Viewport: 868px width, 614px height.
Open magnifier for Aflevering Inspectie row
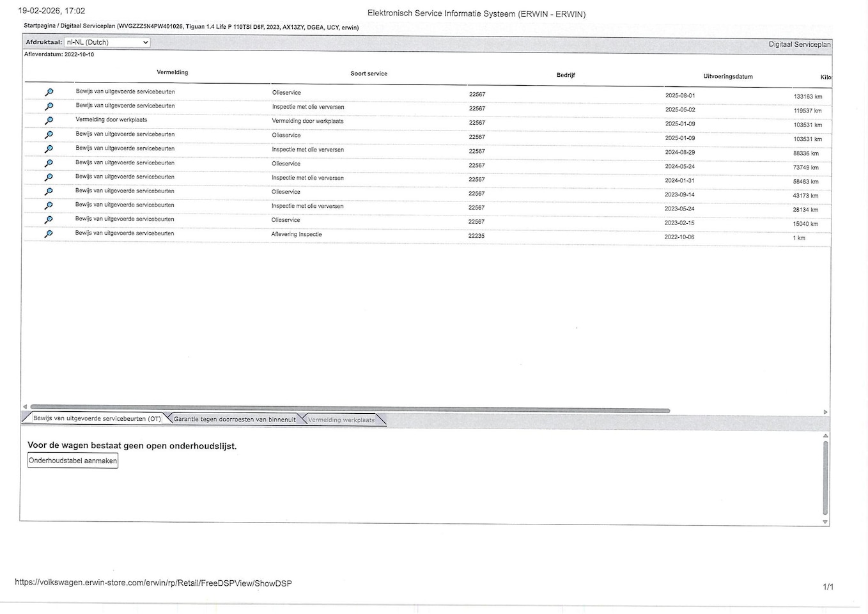[x=49, y=234]
